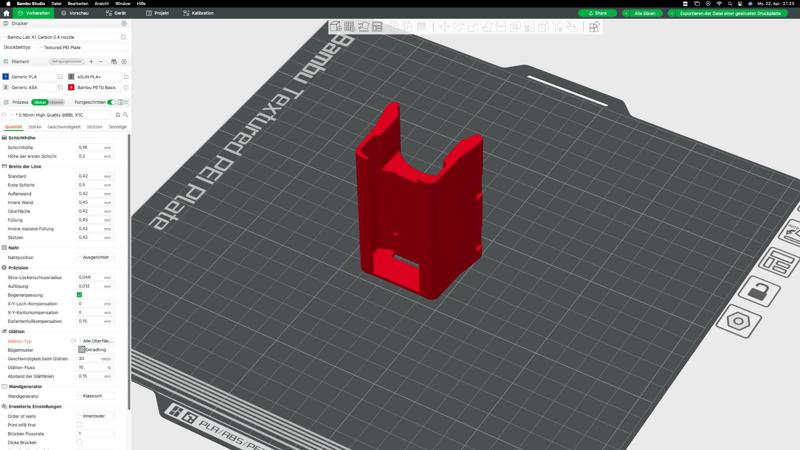This screenshot has width=800, height=450.
Task: Open Nahtposition dropdown
Action: pos(95,258)
